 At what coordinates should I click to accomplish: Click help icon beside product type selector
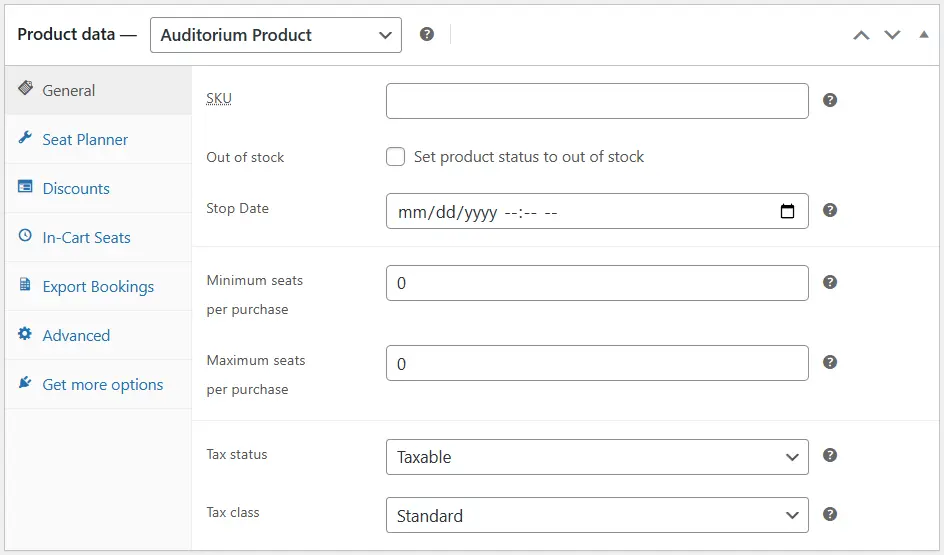coord(427,34)
